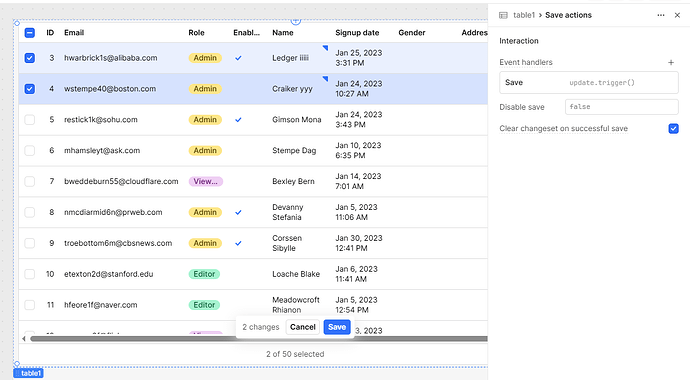
Task: Cancel the 2 pending changes
Action: tap(303, 327)
